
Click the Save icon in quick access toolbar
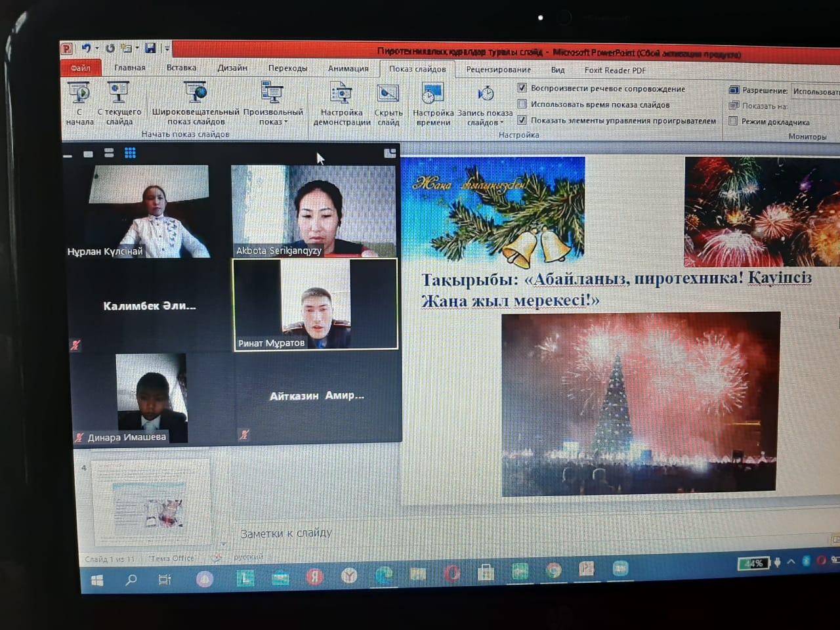pos(150,48)
